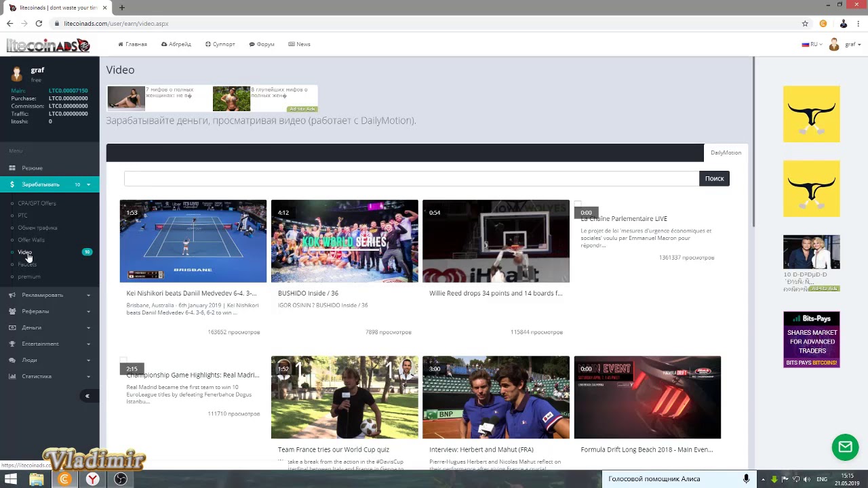Select the DailyMotion tab
Viewport: 868px width, 488px height.
pos(726,152)
